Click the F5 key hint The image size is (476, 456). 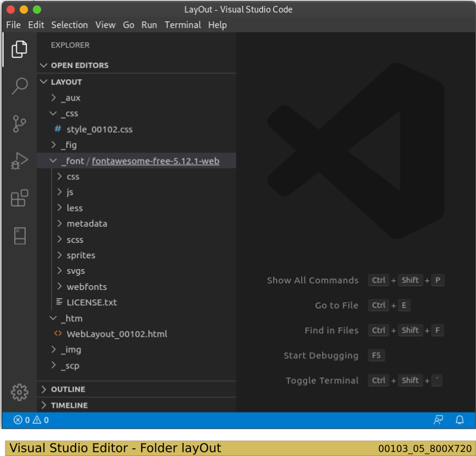pos(376,355)
